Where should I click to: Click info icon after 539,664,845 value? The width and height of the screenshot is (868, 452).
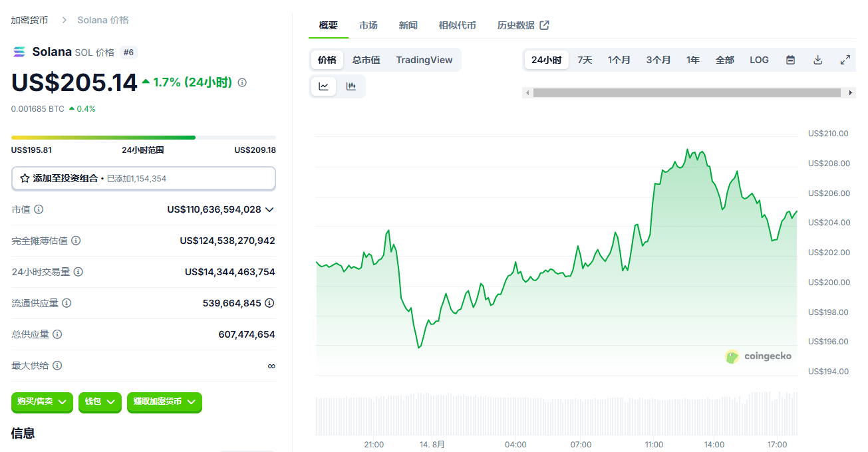(x=269, y=303)
